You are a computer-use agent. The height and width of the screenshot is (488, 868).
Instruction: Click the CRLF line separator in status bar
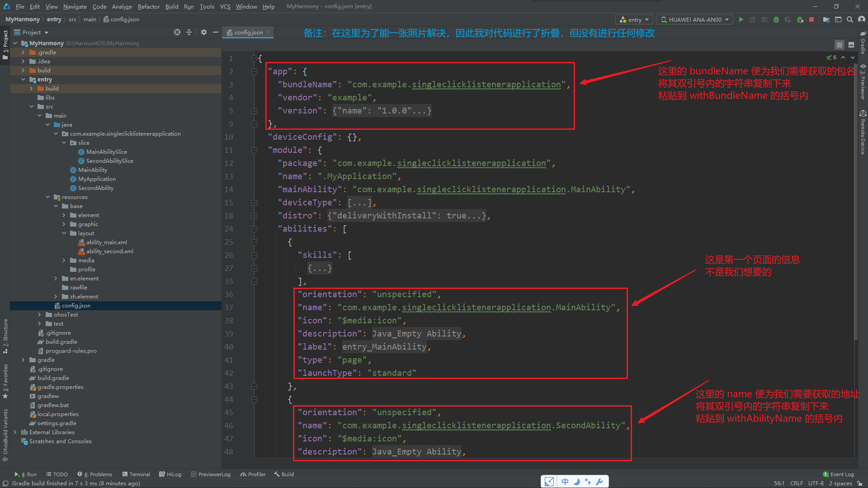coord(797,483)
